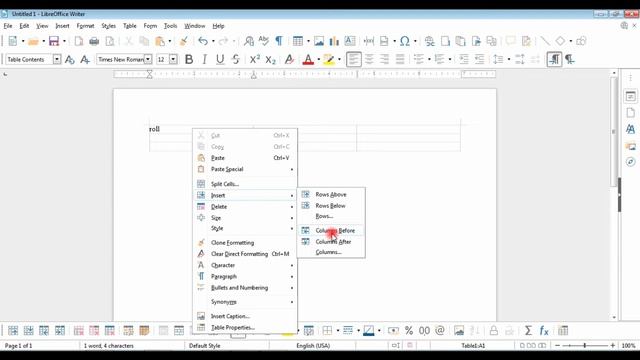The image size is (640, 360).
Task: Enable Align Right paragraph
Action: click(384, 59)
